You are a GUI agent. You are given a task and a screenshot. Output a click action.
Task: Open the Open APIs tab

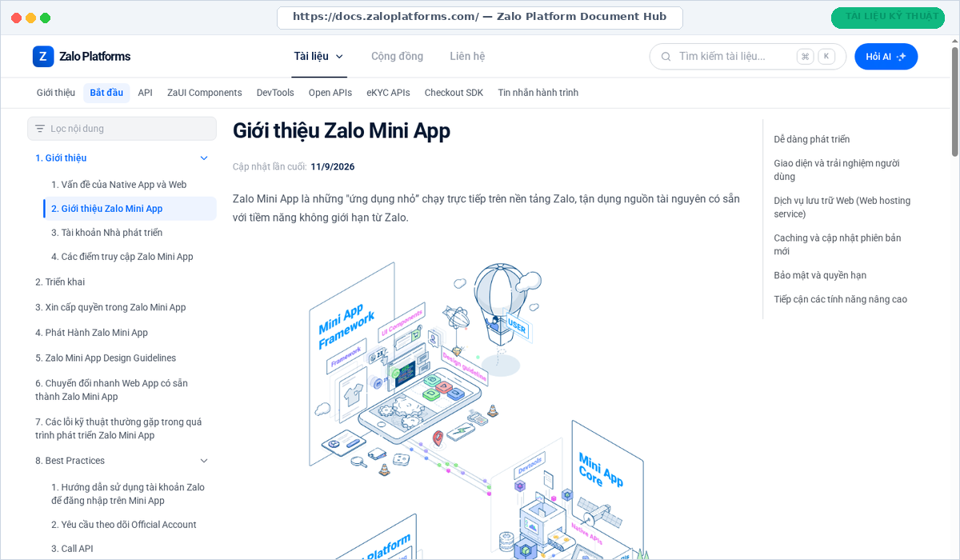[x=330, y=93]
